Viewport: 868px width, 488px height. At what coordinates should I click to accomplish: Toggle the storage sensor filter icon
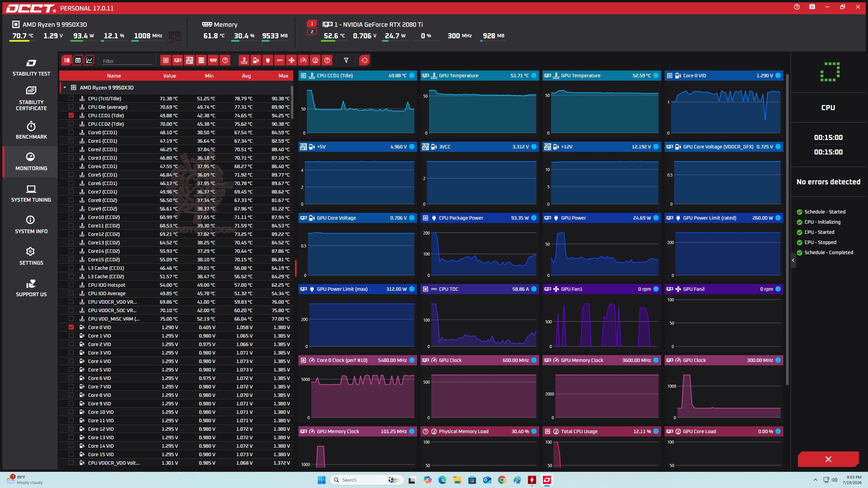(201, 60)
